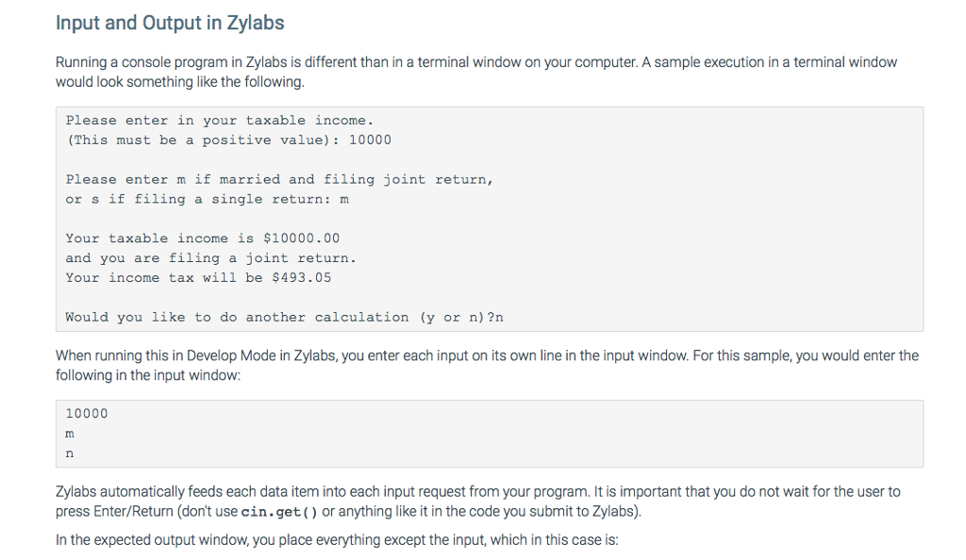This screenshot has height=560, width=966.
Task: Click the 'Please enter m if married' line
Action: 279,180
